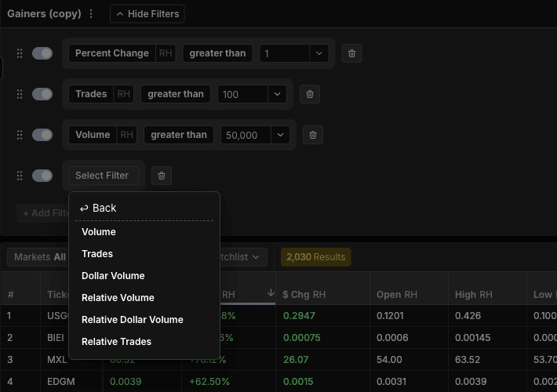Image resolution: width=557 pixels, height=392 pixels.
Task: Click $ change value 0.0015
Action: point(298,382)
